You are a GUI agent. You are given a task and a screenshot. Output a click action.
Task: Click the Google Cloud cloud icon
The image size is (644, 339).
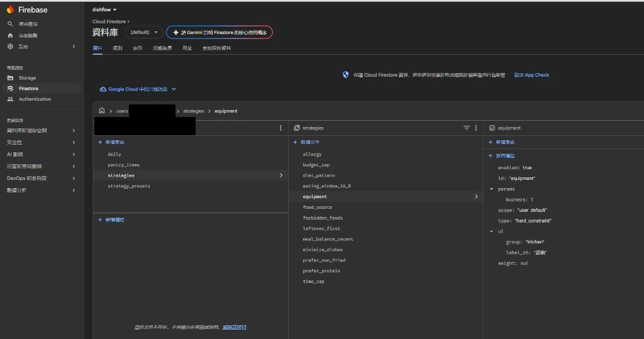103,89
